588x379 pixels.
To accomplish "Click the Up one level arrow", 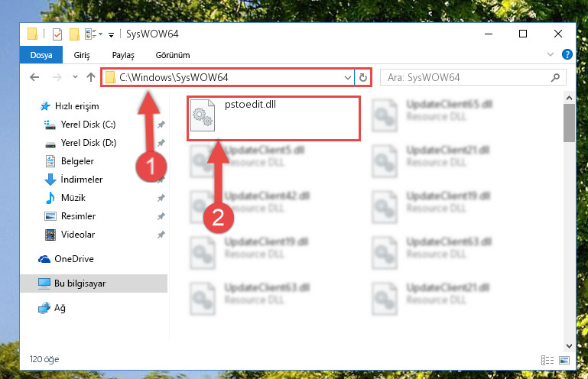I will (91, 77).
